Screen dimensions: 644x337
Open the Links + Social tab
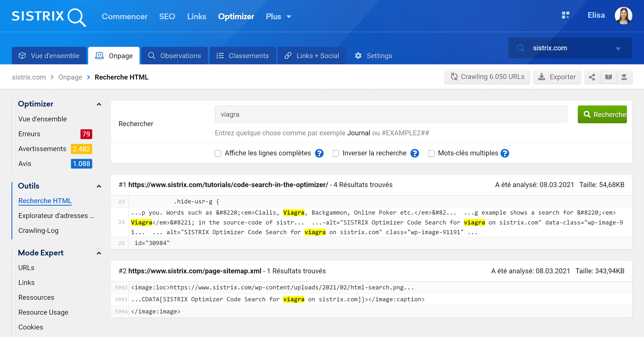pyautogui.click(x=312, y=56)
